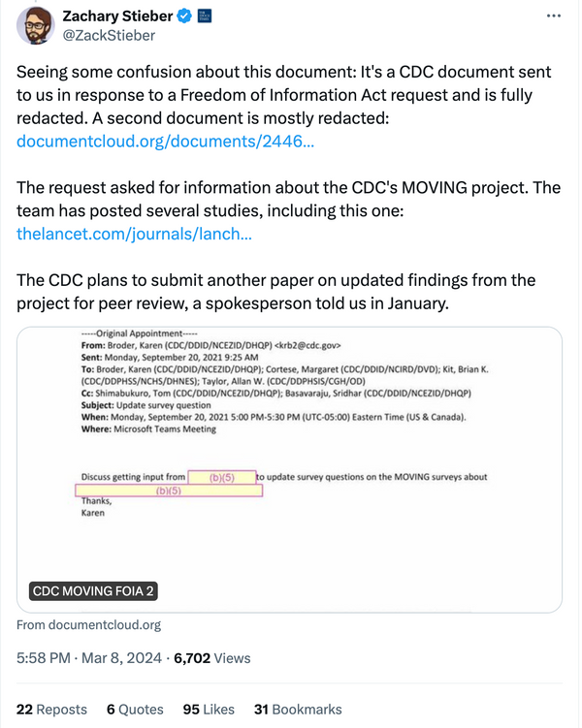582x728 pixels.
Task: Click the blue verified checkmark badge
Action: (184, 16)
